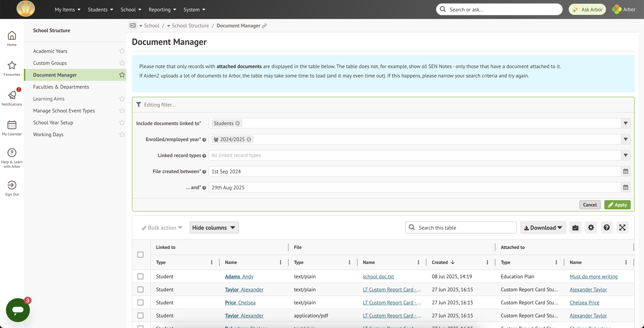Open table settings via the gear icon
This screenshot has height=328, width=644.
point(591,228)
